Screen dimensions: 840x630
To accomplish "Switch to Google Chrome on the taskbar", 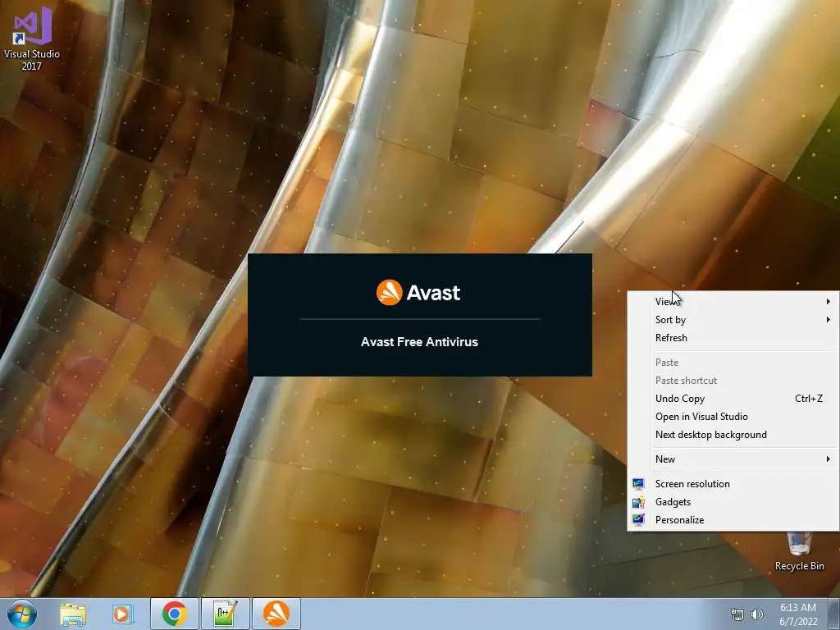I will pyautogui.click(x=174, y=614).
